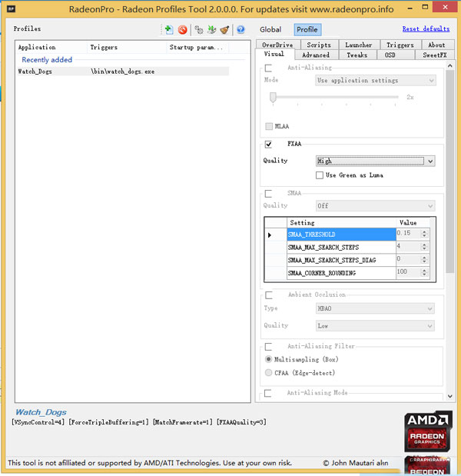
Task: Click the broom cleanup icon
Action: tap(224, 29)
